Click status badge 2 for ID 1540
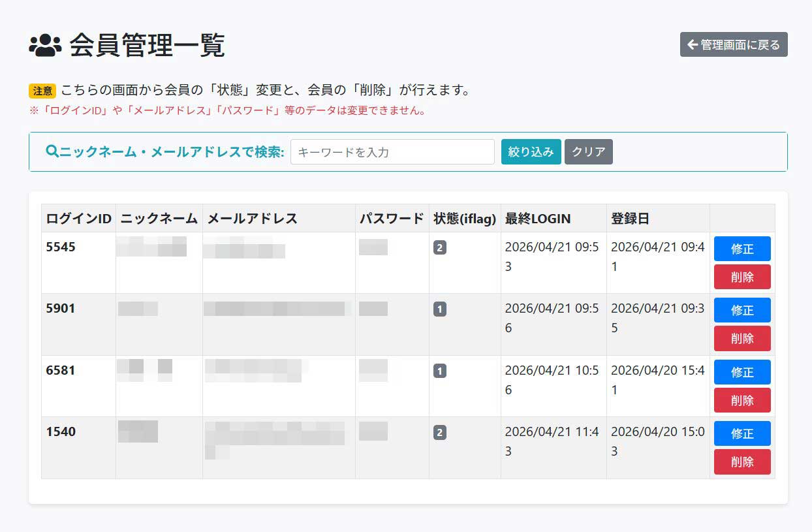Viewport: 812px width, 532px height. click(439, 432)
